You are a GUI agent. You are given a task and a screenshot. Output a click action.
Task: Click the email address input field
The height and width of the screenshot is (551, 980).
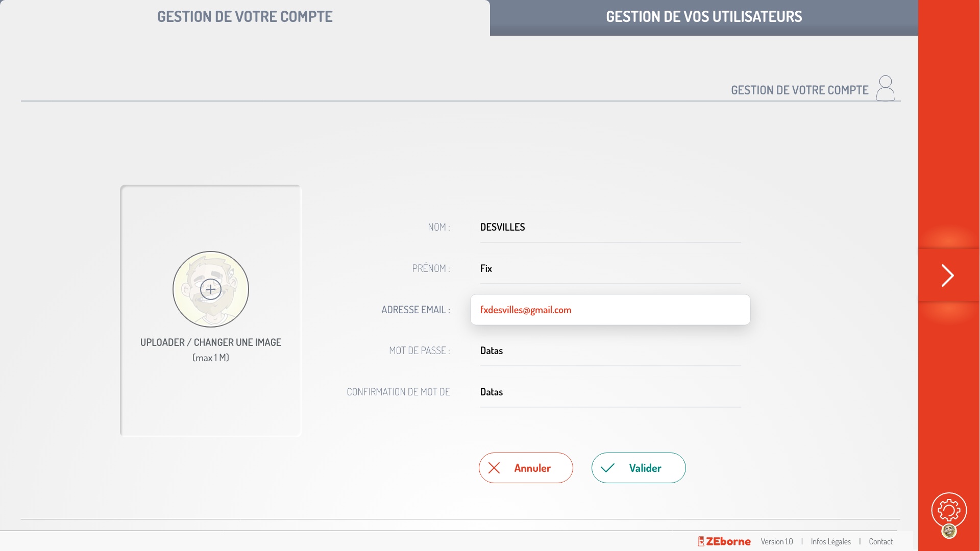point(610,310)
